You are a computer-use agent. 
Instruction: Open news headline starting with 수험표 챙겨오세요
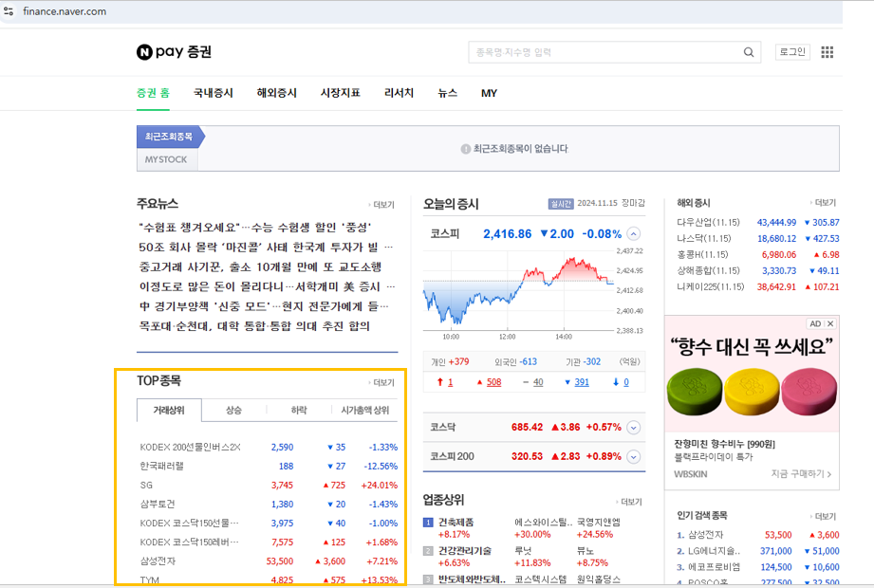[254, 228]
